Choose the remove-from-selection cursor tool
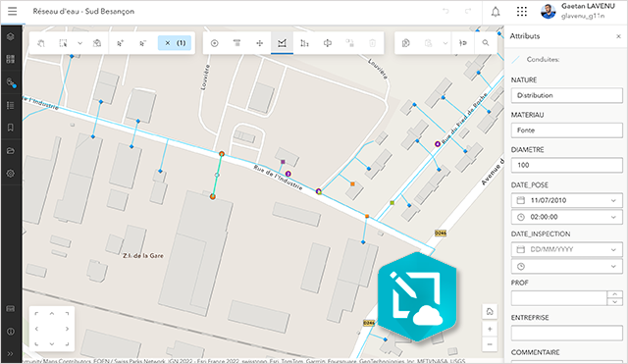This screenshot has height=364, width=628. [x=143, y=43]
